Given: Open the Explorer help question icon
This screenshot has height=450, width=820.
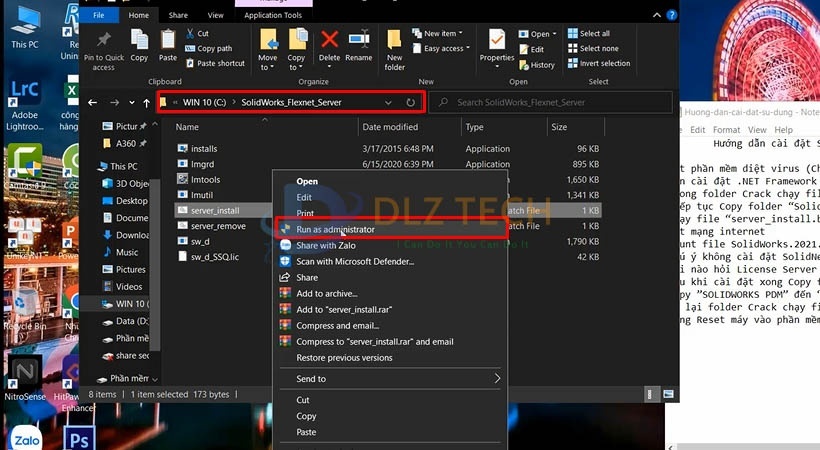Looking at the screenshot, I should click(x=672, y=15).
